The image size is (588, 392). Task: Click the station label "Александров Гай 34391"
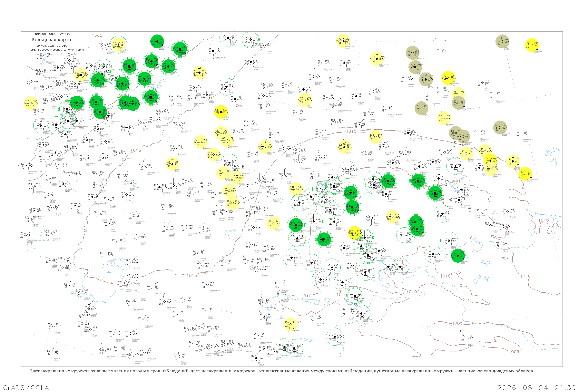point(35,172)
